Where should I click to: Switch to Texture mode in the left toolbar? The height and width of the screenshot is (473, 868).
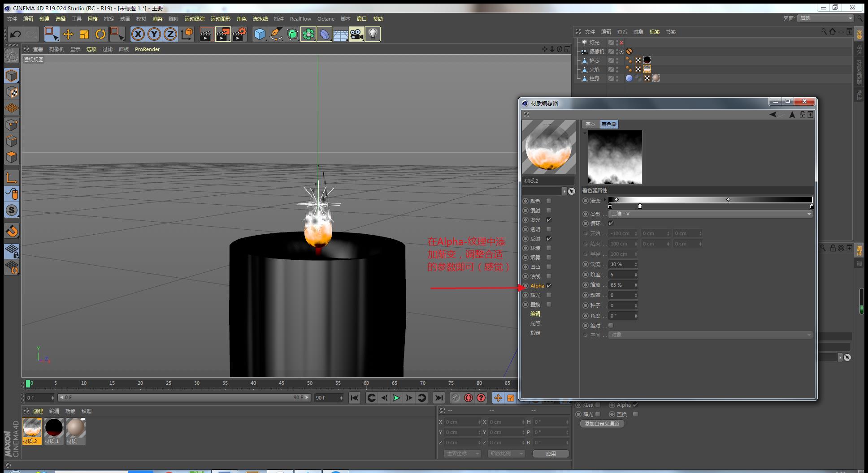pos(12,92)
